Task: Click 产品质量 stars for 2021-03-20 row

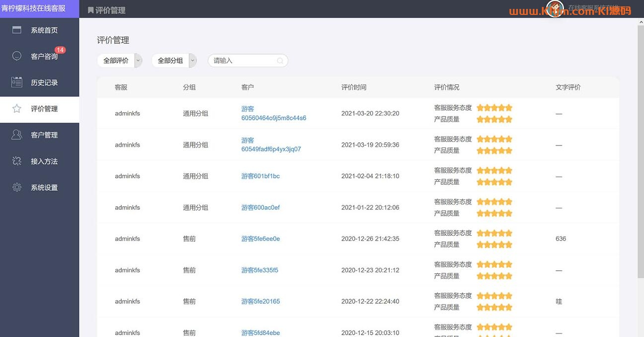Action: click(x=494, y=119)
